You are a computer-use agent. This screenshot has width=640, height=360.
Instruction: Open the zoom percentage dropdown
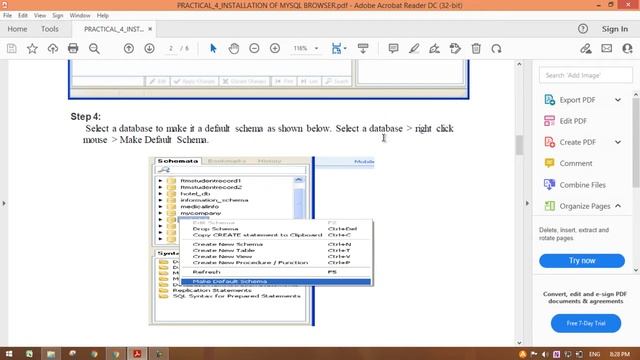[316, 49]
